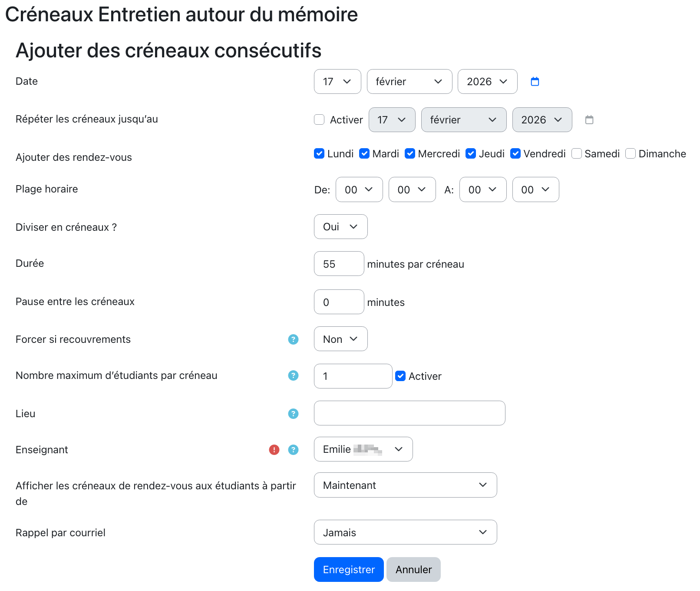Check the Samedi checkbox
Screen dimensions: 700x591
click(577, 154)
